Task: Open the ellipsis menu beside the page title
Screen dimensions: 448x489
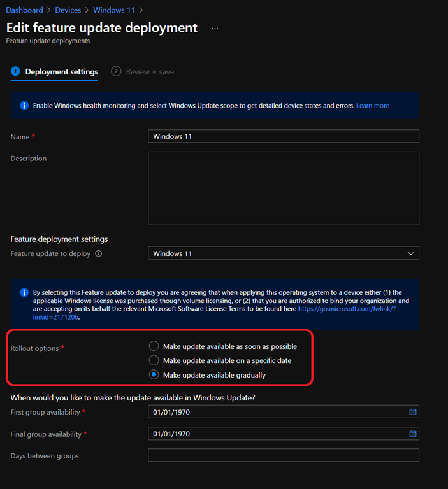Action: pos(215,29)
